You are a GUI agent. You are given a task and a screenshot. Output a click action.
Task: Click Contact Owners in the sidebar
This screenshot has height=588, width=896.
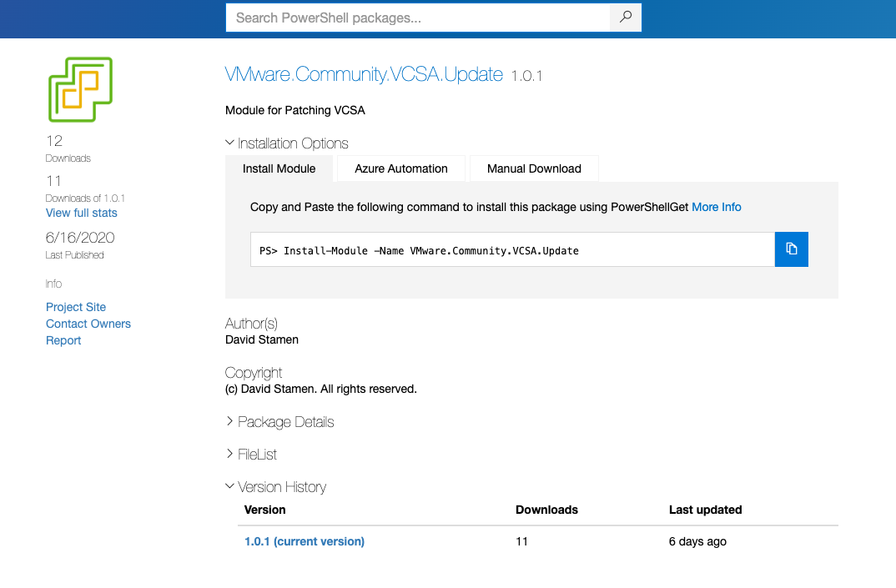click(x=88, y=324)
